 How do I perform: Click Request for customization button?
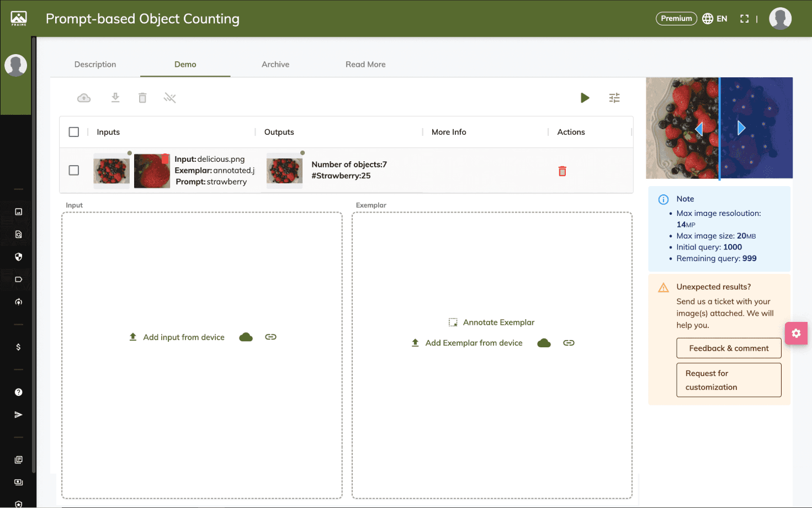pyautogui.click(x=729, y=380)
